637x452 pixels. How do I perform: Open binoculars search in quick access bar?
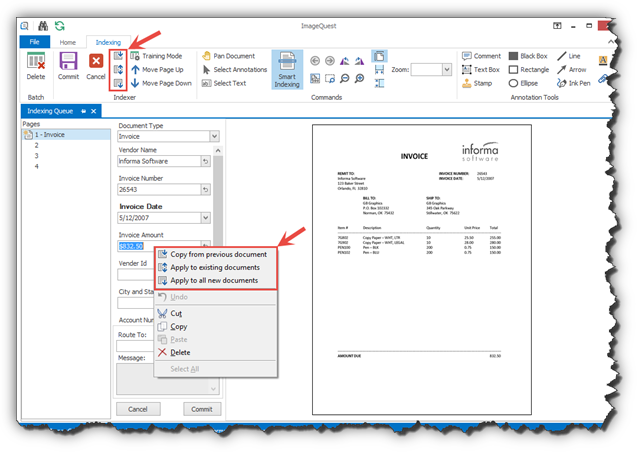(x=43, y=26)
